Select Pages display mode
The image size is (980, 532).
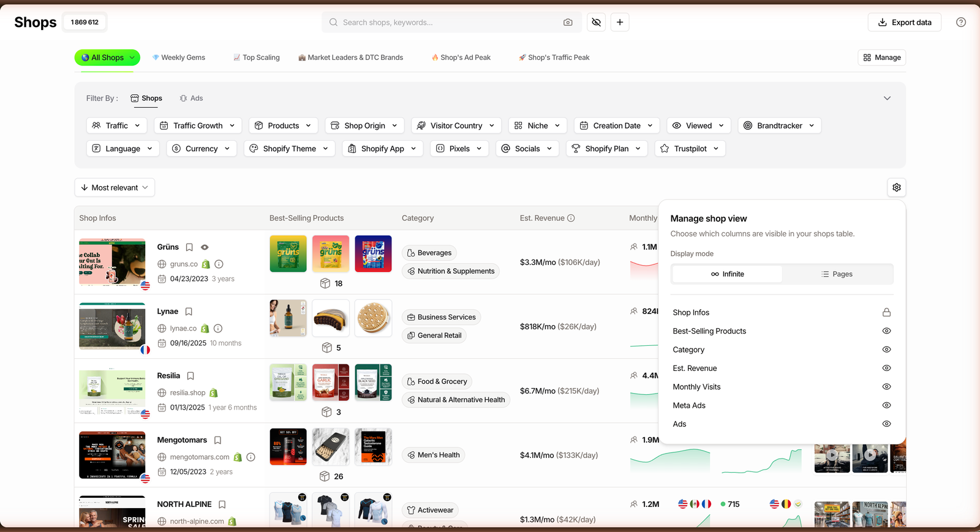[x=837, y=274]
